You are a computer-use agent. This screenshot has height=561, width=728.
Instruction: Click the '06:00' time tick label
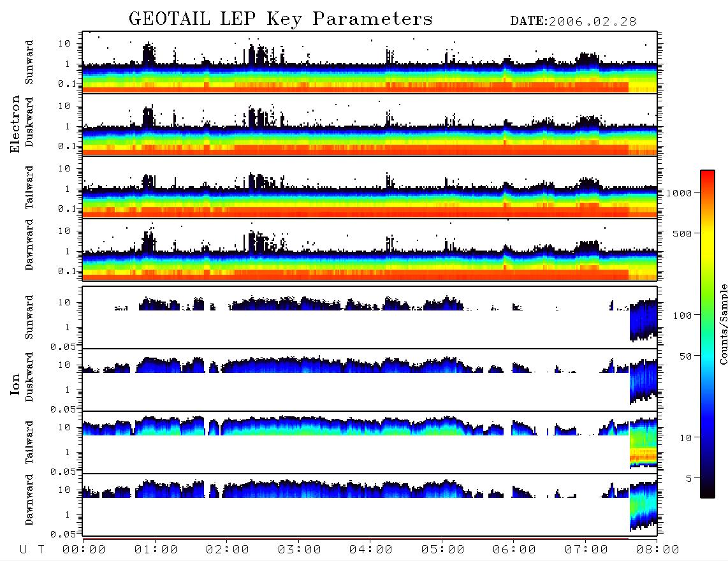pos(514,550)
